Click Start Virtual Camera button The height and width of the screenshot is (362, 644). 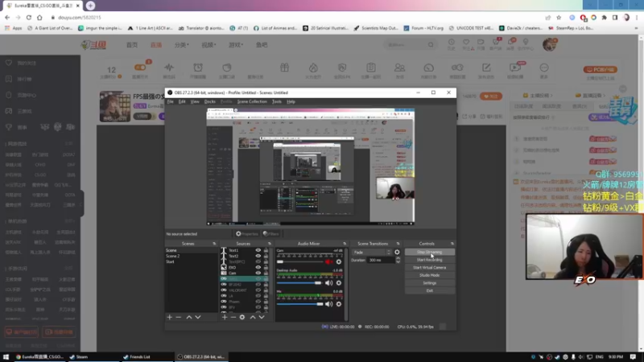tap(430, 268)
